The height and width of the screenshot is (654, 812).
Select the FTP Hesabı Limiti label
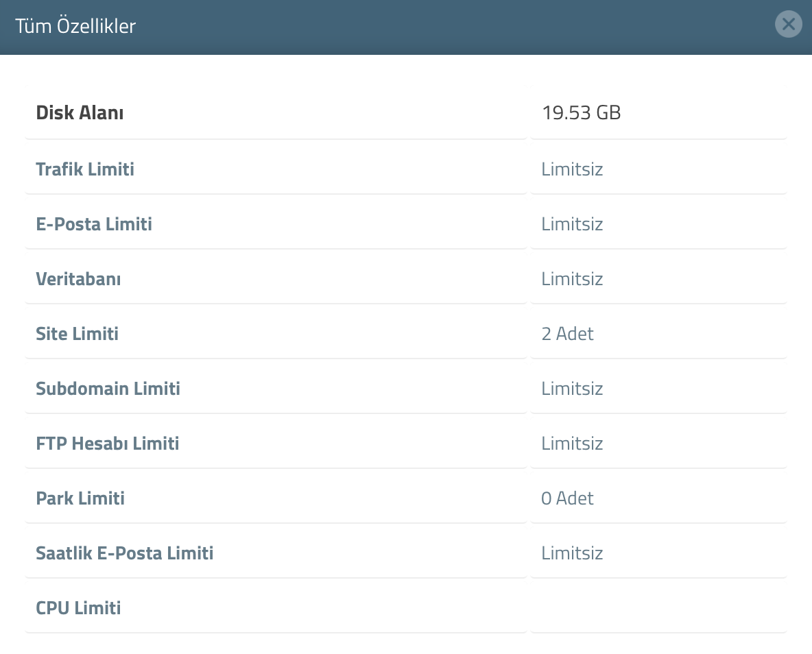pyautogui.click(x=107, y=444)
